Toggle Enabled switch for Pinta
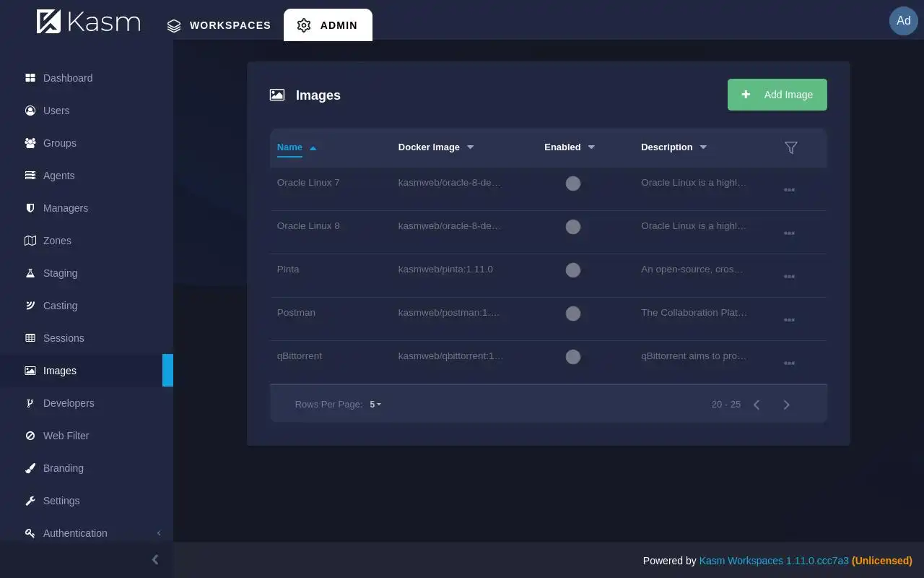The image size is (924, 578). [x=573, y=270]
